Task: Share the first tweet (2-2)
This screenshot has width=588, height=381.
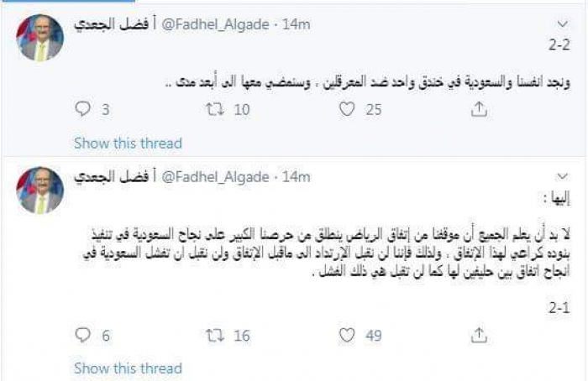Action: click(476, 108)
